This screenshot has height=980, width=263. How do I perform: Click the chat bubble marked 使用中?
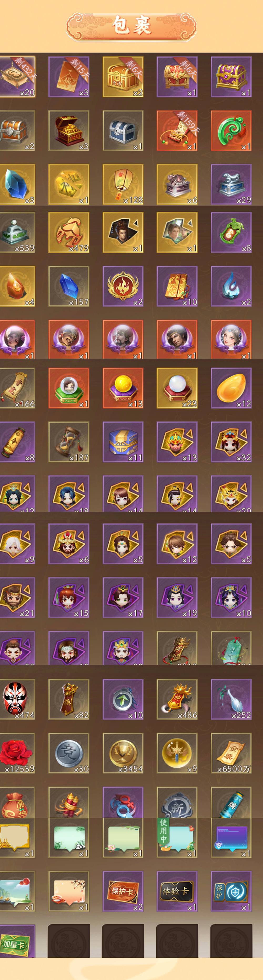click(177, 838)
